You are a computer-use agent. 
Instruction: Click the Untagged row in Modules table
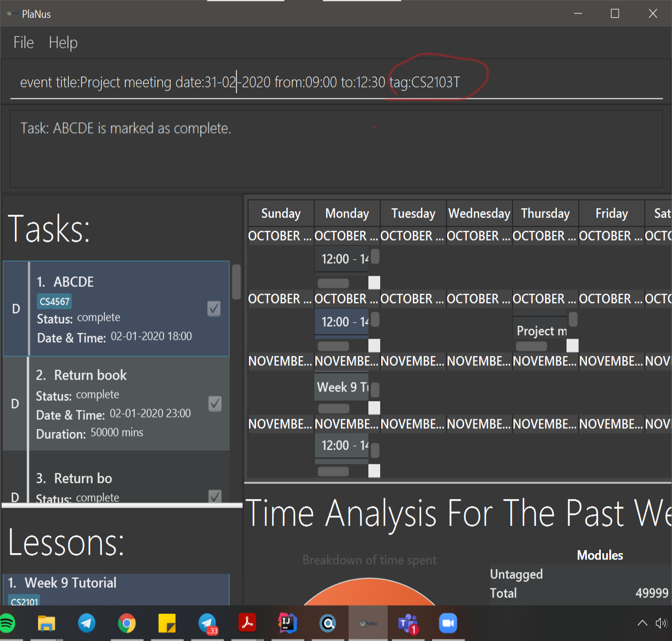pos(580,574)
